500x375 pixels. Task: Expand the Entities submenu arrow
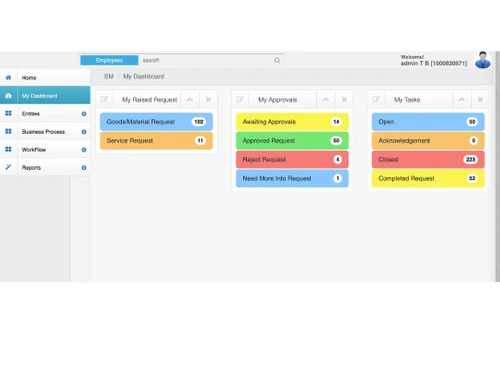pyautogui.click(x=84, y=114)
